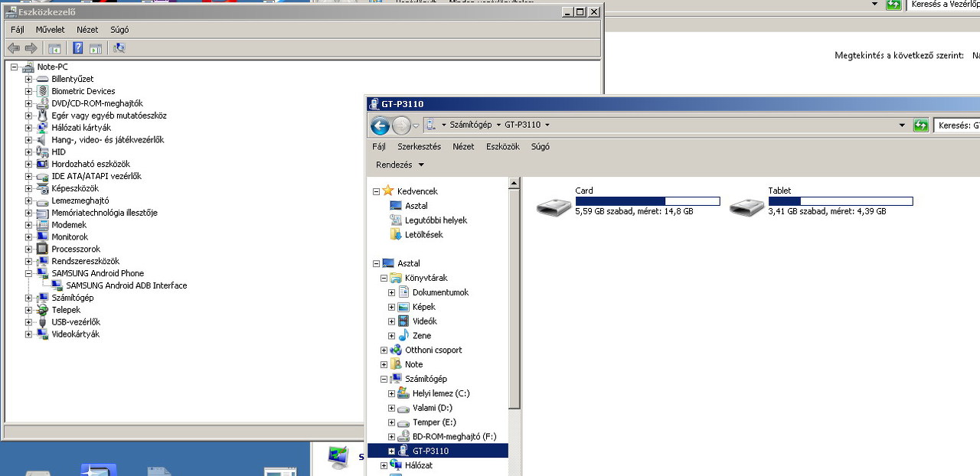Select Note user folder in navigation pane
The image size is (980, 476).
414,364
